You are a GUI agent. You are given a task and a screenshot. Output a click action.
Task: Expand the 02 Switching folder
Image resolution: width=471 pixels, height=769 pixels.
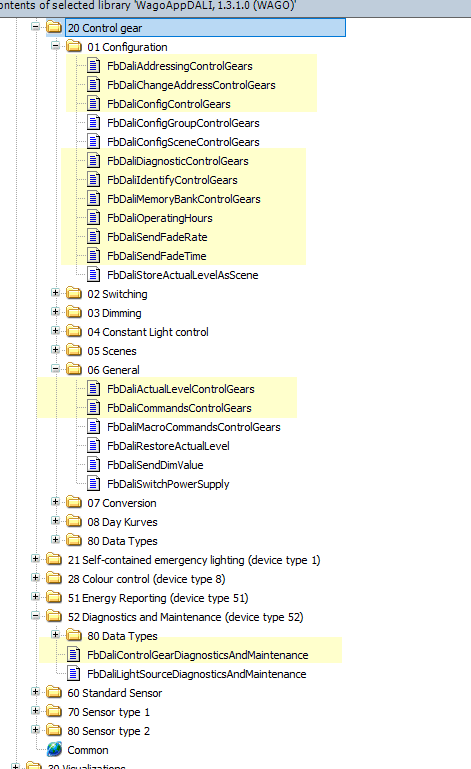pyautogui.click(x=55, y=293)
